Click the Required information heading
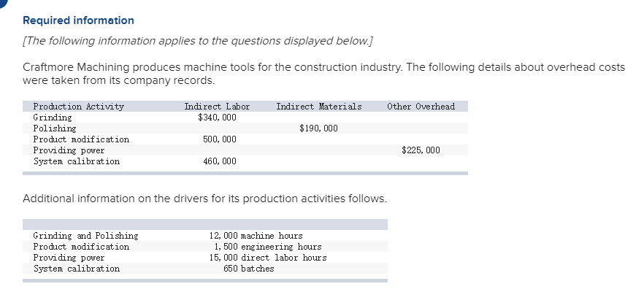 click(x=78, y=20)
